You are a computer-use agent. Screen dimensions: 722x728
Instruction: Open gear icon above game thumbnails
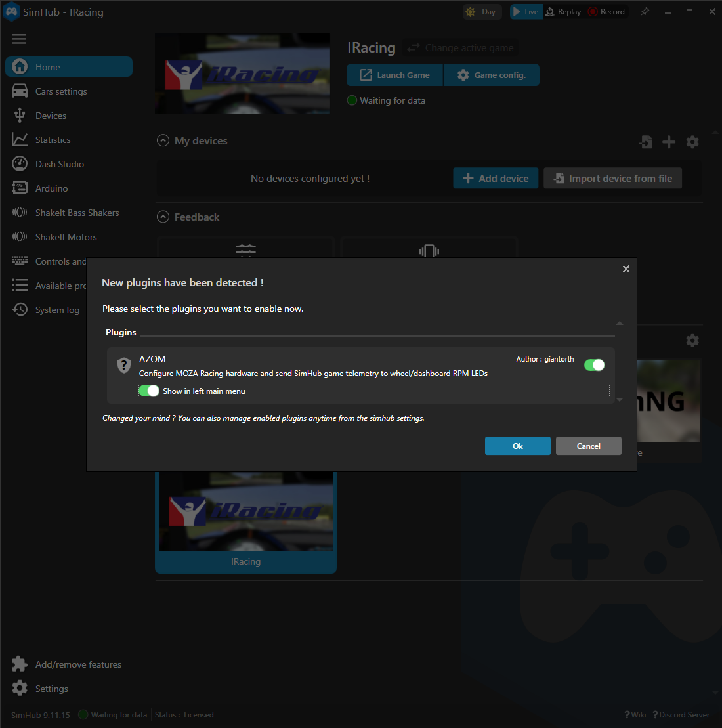pos(692,340)
